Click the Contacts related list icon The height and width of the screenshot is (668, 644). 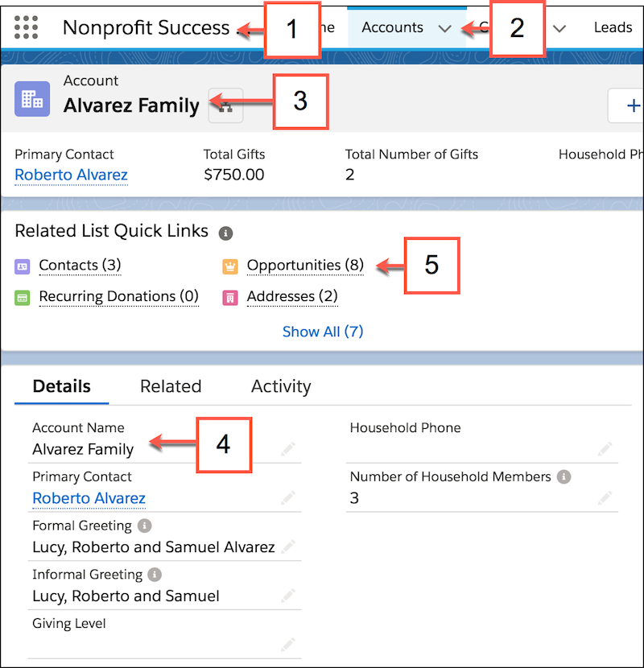coord(25,265)
